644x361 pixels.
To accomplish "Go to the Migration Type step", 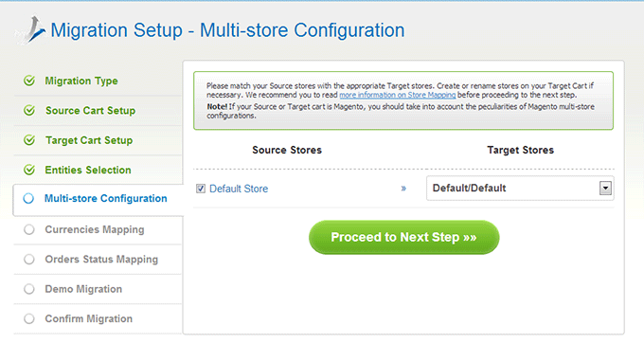I will coord(81,81).
